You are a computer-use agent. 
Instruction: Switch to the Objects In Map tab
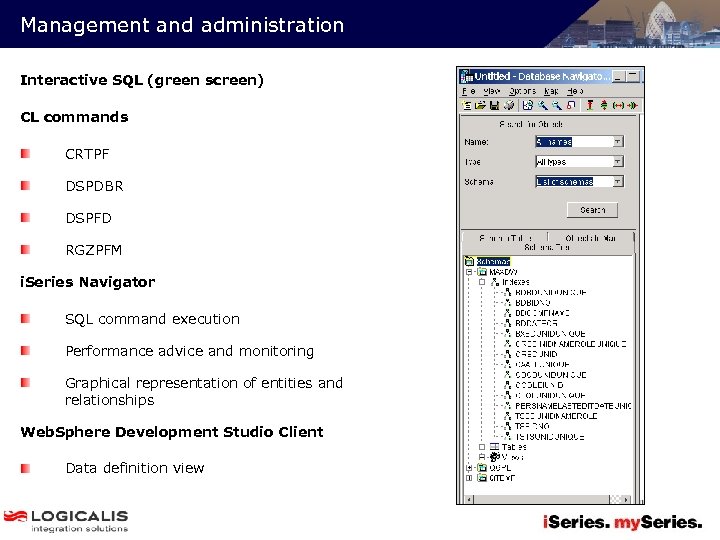point(591,238)
